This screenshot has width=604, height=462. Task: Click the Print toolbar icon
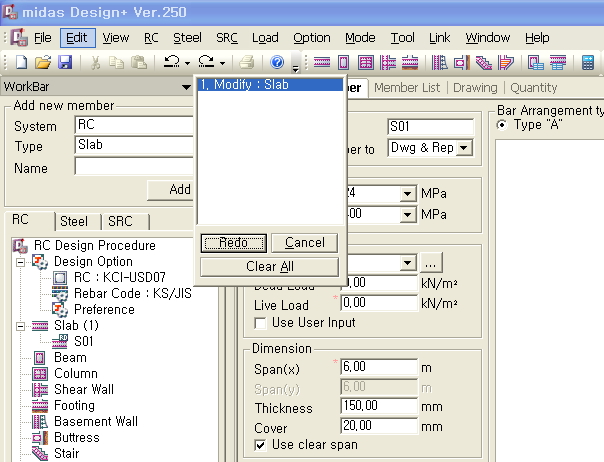247,62
